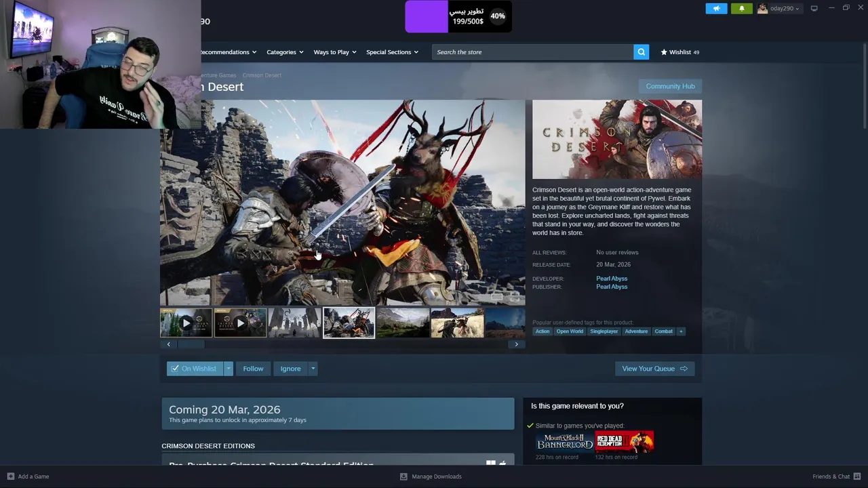
Task: Toggle the On Wishlist checkbox button
Action: [x=195, y=369]
